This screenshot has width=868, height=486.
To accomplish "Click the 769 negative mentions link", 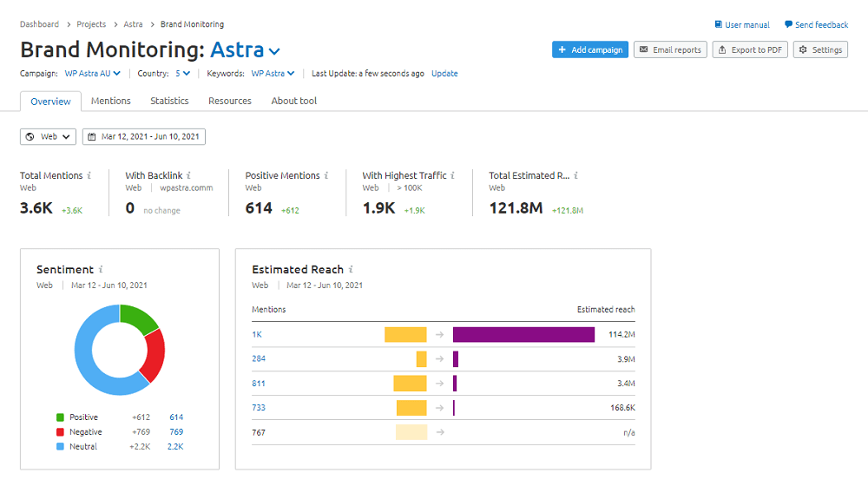I will pos(176,431).
